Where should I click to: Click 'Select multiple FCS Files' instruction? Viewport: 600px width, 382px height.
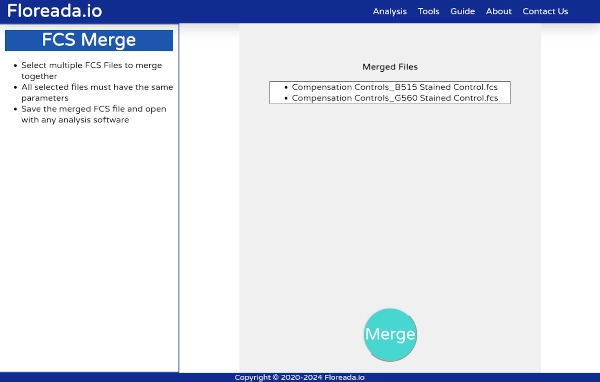click(x=92, y=70)
